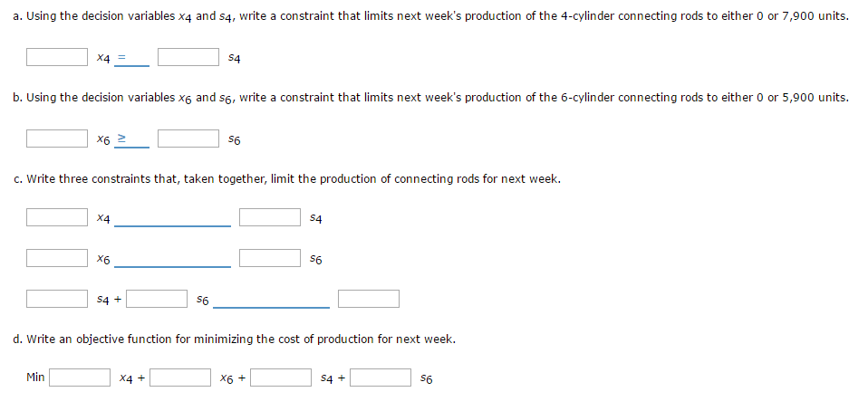Click the s6 coefficient field in part b
This screenshot has height=411, width=868.
click(x=188, y=139)
